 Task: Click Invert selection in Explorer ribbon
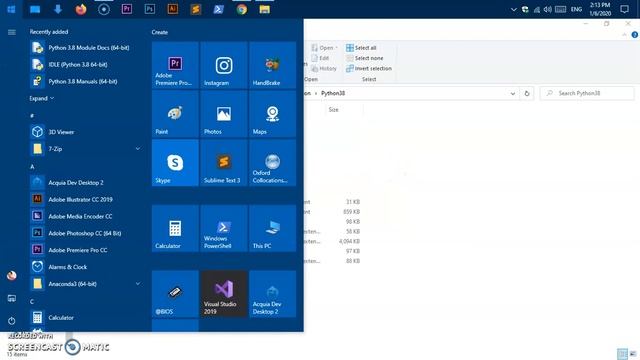coord(369,69)
